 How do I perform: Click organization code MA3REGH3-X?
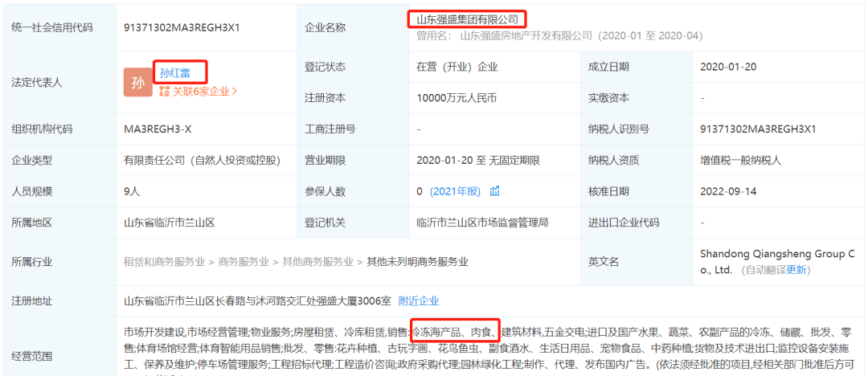(x=158, y=129)
